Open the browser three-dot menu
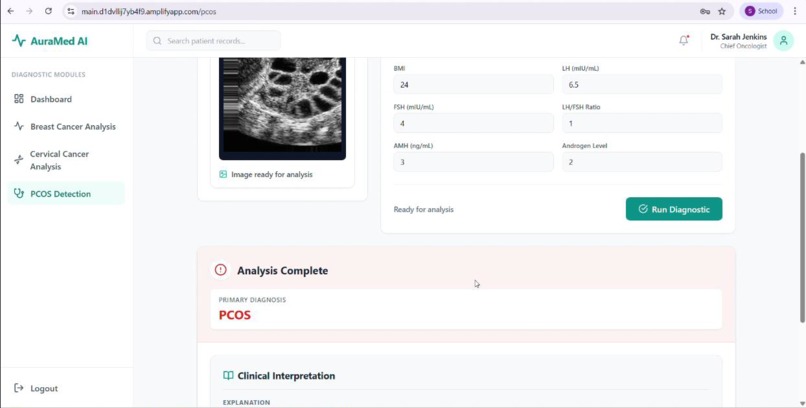The height and width of the screenshot is (408, 806). (795, 11)
